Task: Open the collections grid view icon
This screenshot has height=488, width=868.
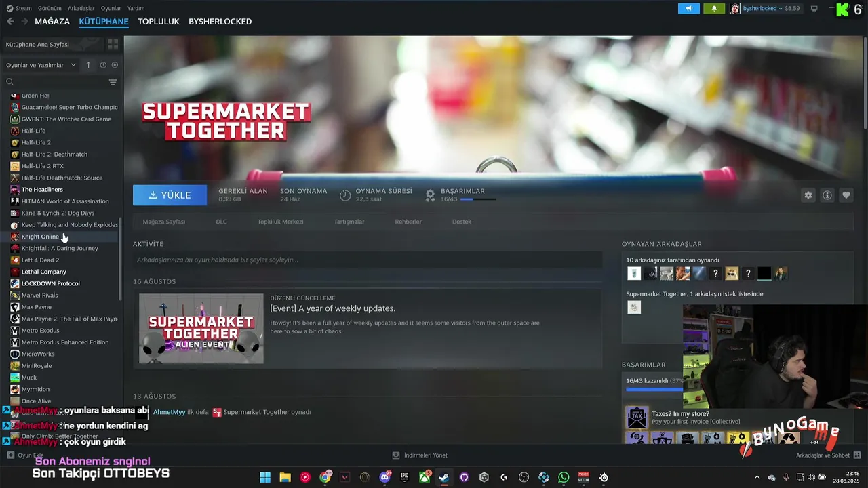Action: (113, 44)
